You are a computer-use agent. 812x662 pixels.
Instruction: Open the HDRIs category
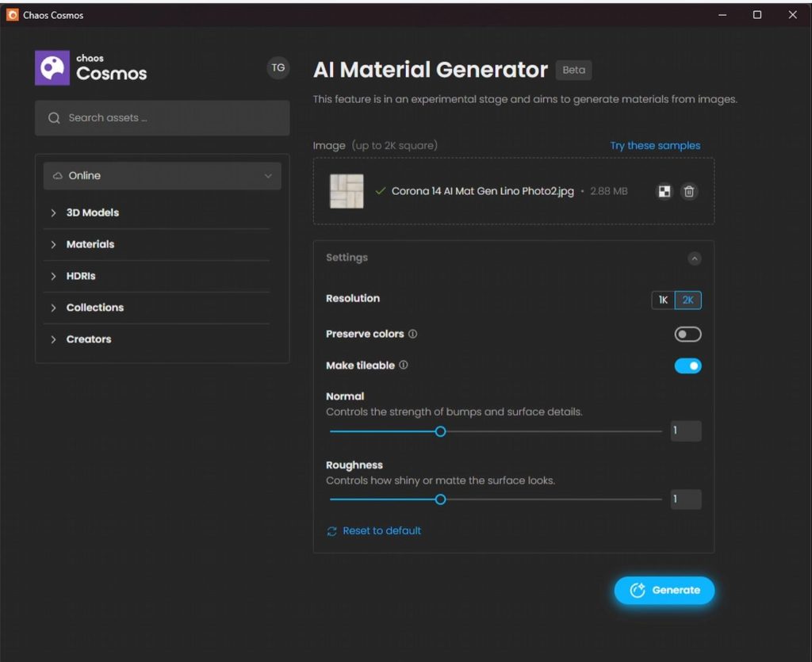pos(81,276)
